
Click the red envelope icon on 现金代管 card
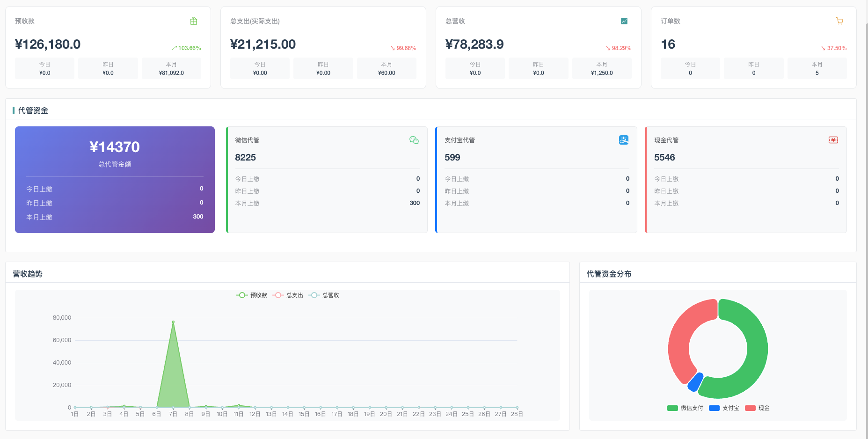[x=833, y=140]
